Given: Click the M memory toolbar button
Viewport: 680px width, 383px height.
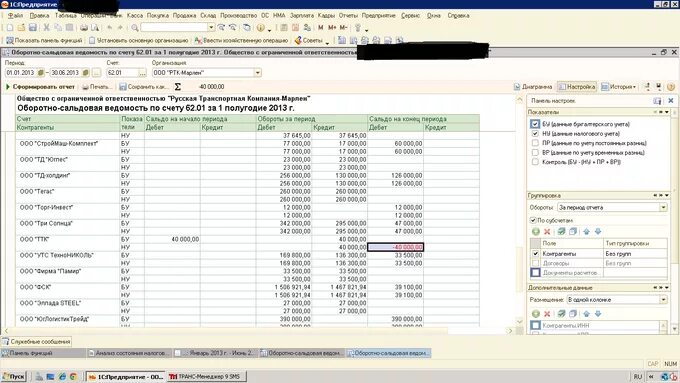Looking at the screenshot, I should 320,28.
